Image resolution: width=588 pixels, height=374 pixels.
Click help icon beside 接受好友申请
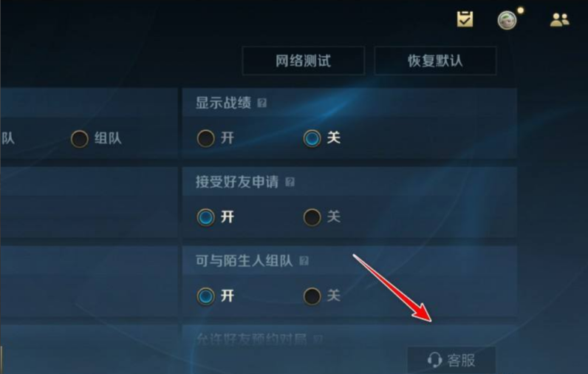click(290, 182)
